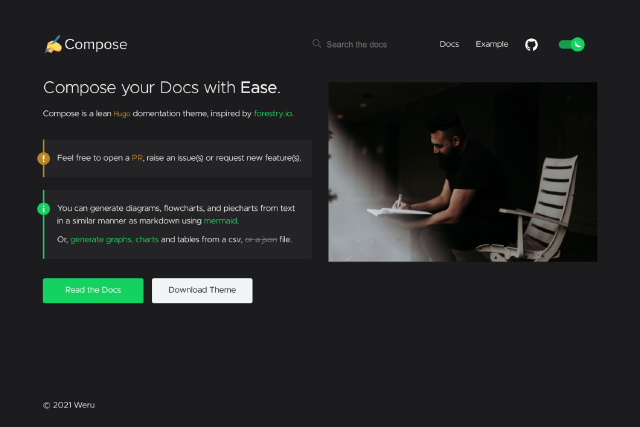Click the hero photo of man writing
640x427 pixels.
[x=462, y=171]
